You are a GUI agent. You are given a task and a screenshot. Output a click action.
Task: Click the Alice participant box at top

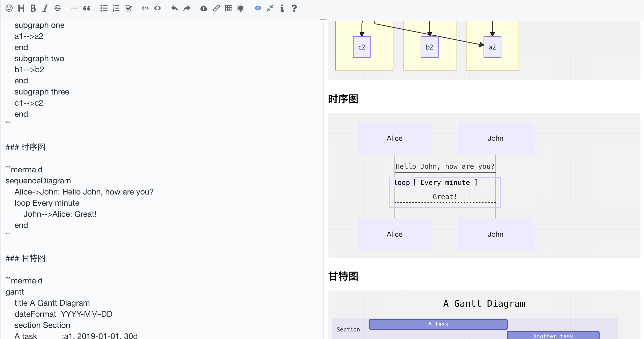(394, 138)
